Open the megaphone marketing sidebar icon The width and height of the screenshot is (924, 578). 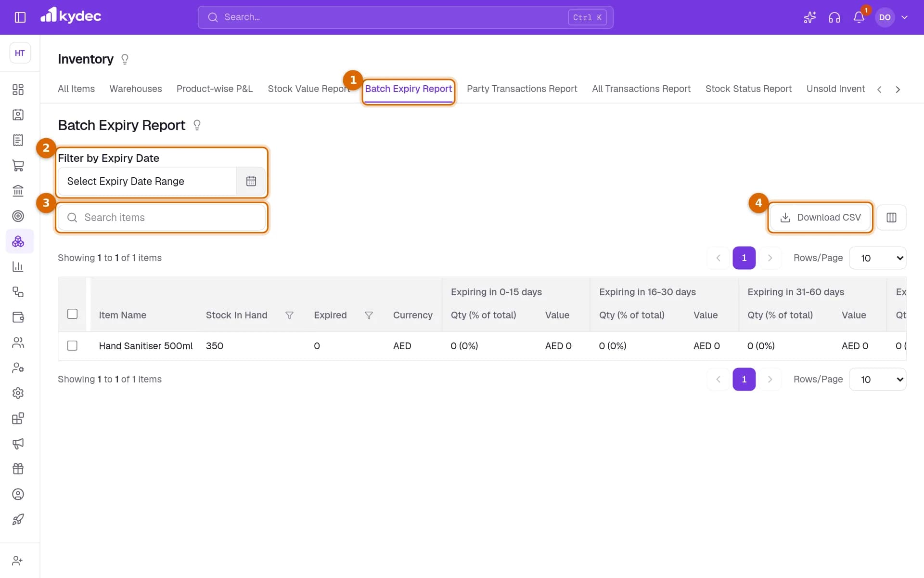tap(18, 444)
